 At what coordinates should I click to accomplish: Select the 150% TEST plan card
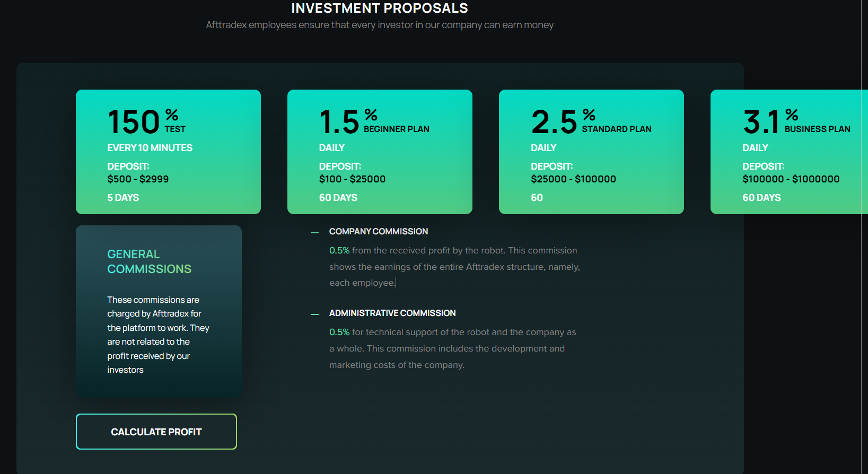point(168,152)
